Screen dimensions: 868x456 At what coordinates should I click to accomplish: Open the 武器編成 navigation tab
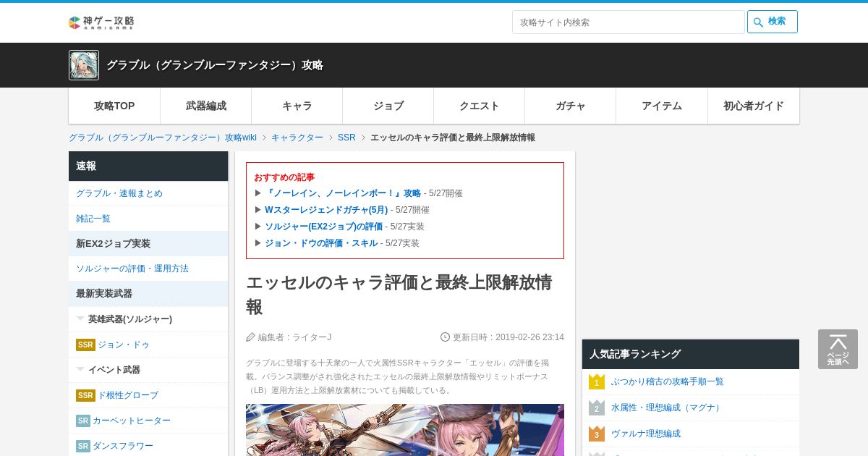(206, 106)
